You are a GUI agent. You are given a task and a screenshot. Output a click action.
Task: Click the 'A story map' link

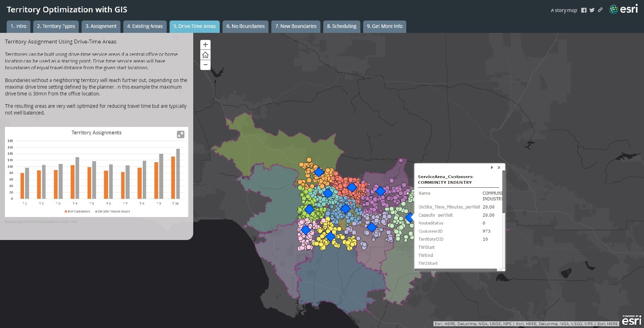click(x=564, y=10)
